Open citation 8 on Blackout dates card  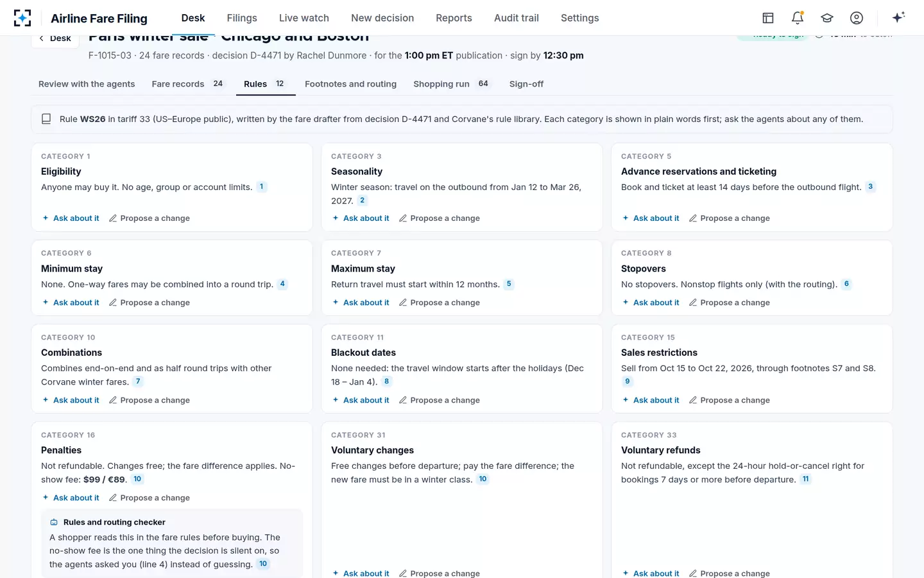(386, 381)
